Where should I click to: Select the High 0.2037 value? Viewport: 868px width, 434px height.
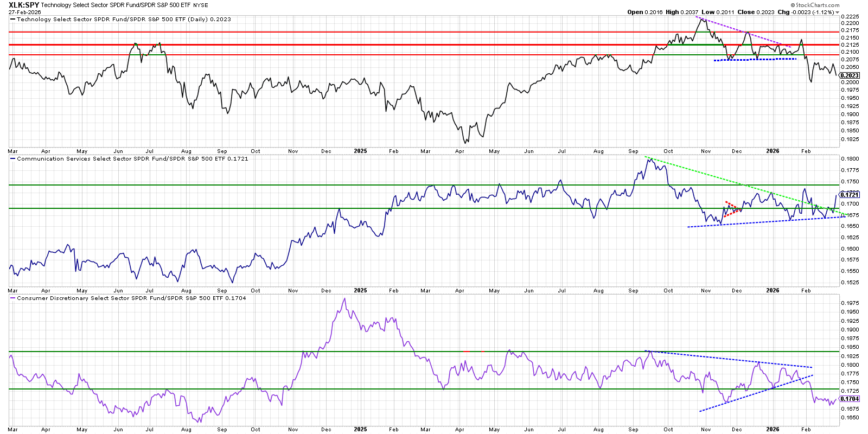coord(682,12)
